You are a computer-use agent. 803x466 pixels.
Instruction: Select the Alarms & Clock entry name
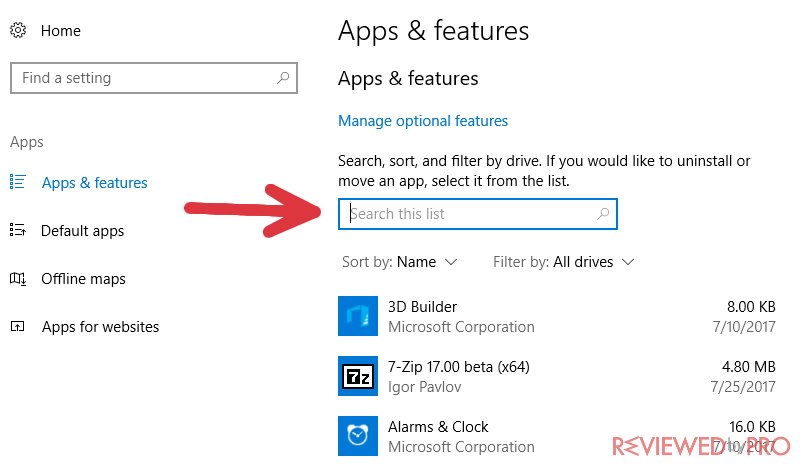(438, 427)
